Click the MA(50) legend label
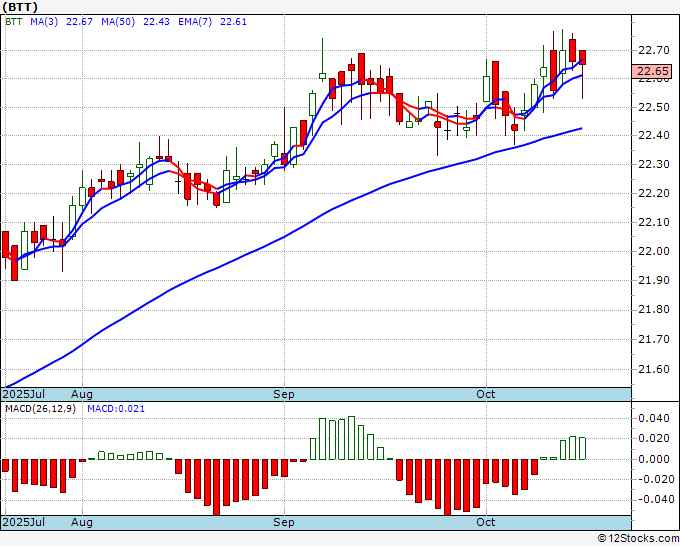 [118, 22]
